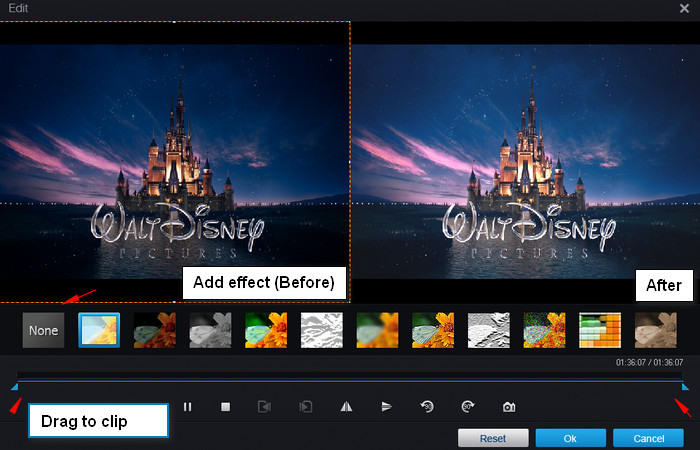Screen dimensions: 700x450
Task: Apply the vivid green-orange butterfly effect
Action: click(x=266, y=330)
